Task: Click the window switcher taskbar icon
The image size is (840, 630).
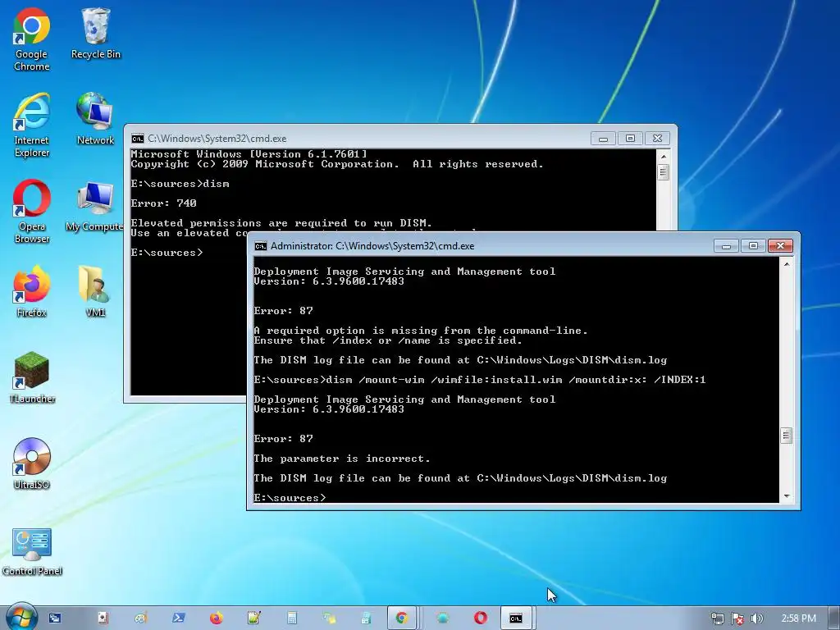Action: [55, 619]
